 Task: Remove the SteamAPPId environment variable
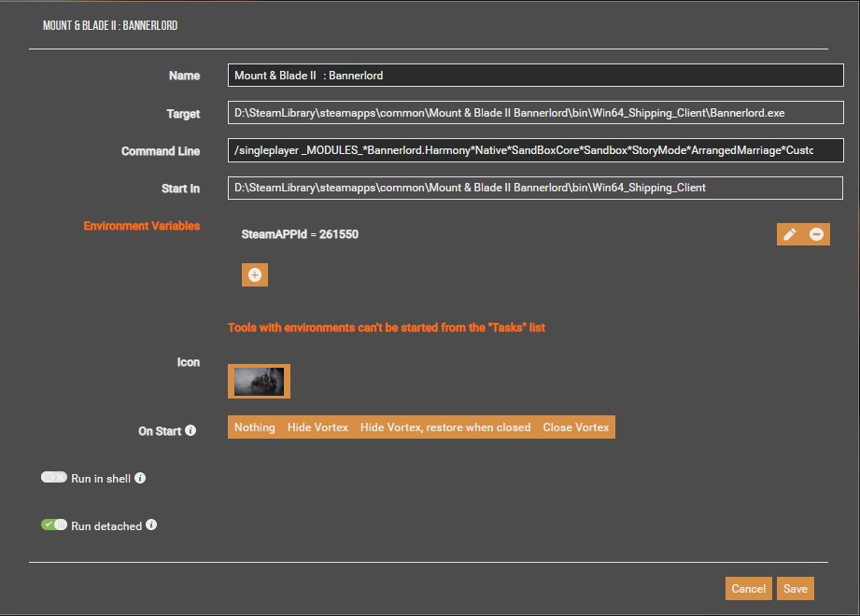click(x=817, y=234)
